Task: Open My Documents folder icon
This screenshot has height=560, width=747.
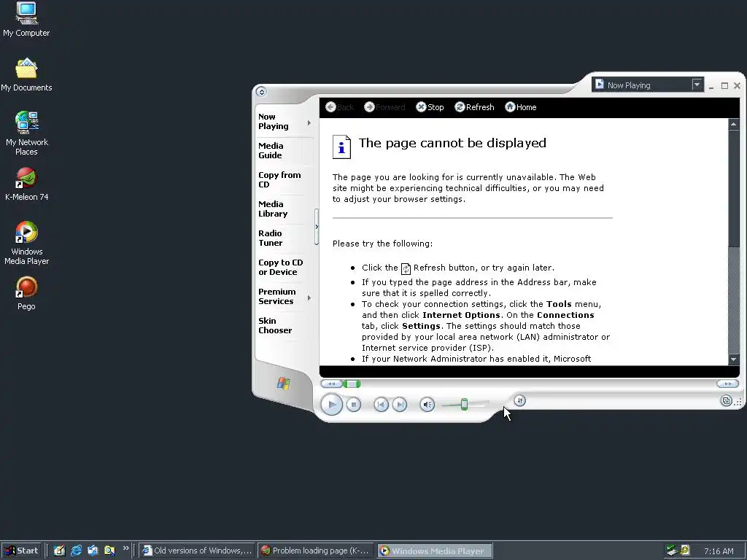Action: click(26, 75)
